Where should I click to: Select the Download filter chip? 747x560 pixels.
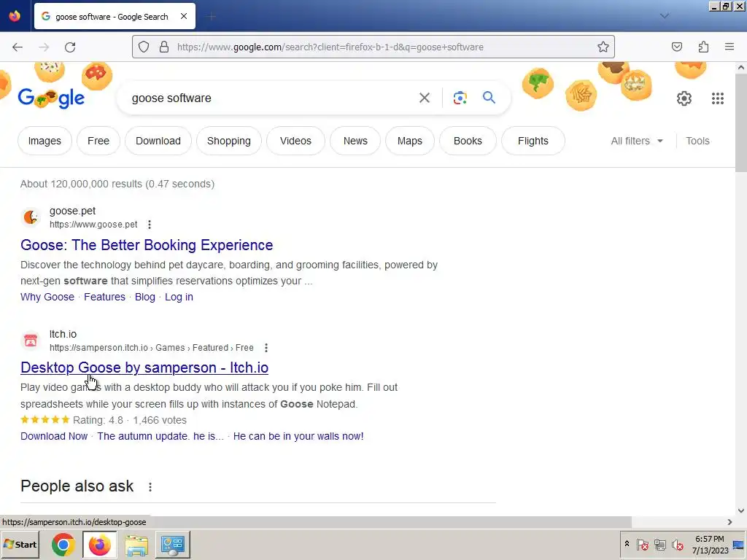pyautogui.click(x=158, y=141)
